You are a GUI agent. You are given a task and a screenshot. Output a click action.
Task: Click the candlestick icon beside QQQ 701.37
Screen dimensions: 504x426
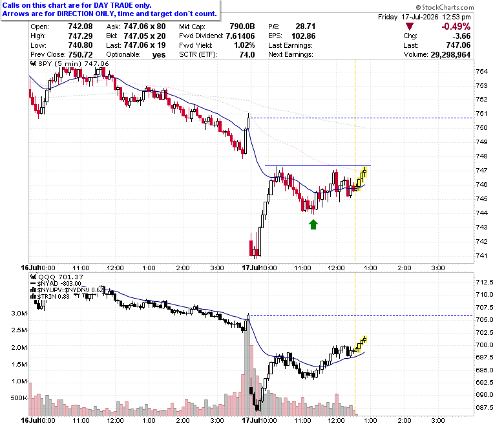point(33,277)
